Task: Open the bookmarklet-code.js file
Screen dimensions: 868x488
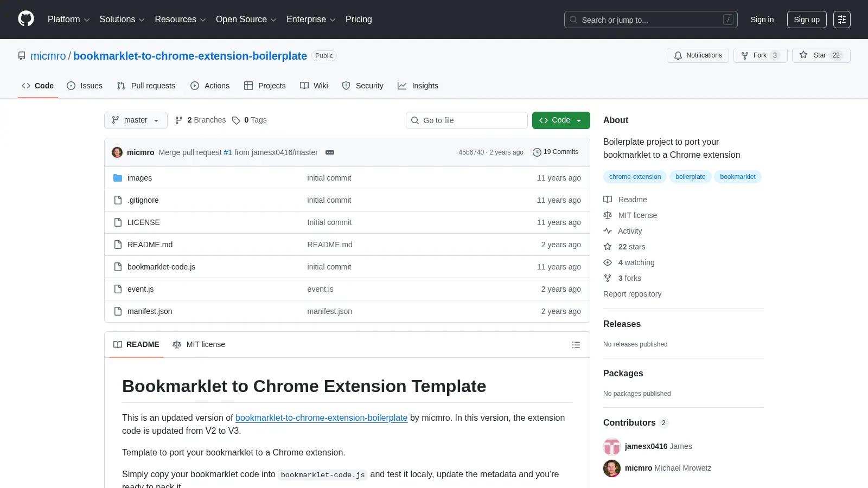Action: 161,267
